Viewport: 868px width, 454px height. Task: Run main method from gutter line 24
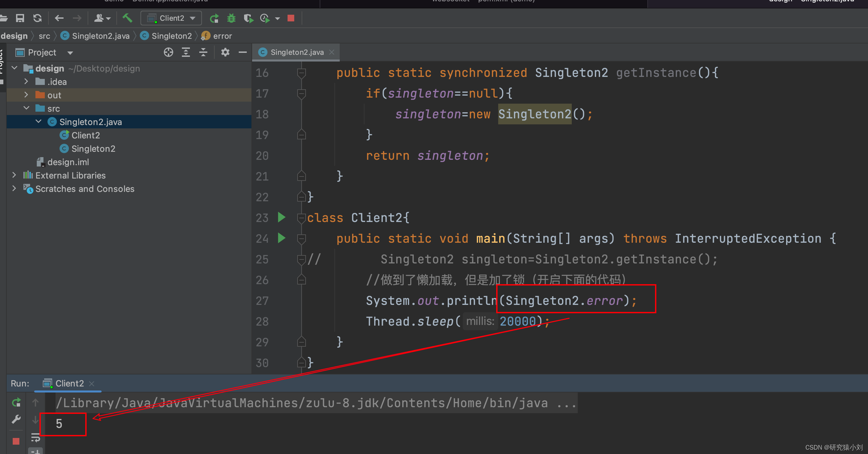pos(282,238)
